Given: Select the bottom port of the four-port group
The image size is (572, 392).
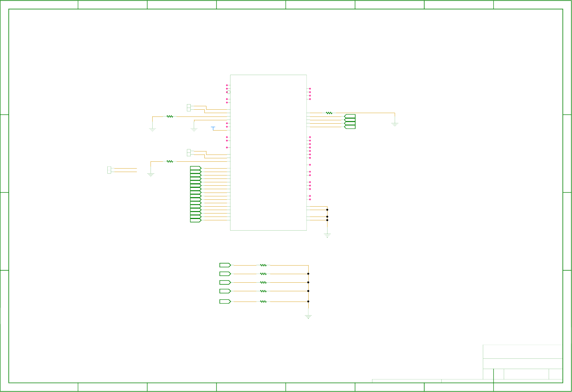Looking at the screenshot, I should (350, 127).
